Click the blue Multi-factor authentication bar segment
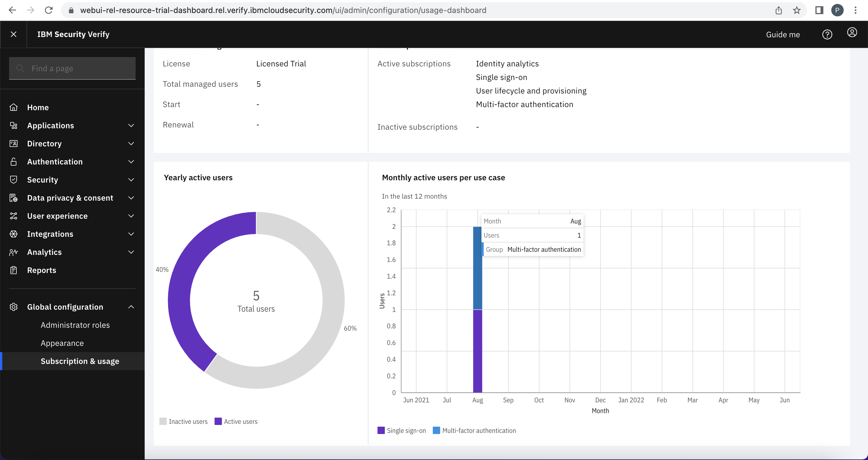 click(477, 268)
